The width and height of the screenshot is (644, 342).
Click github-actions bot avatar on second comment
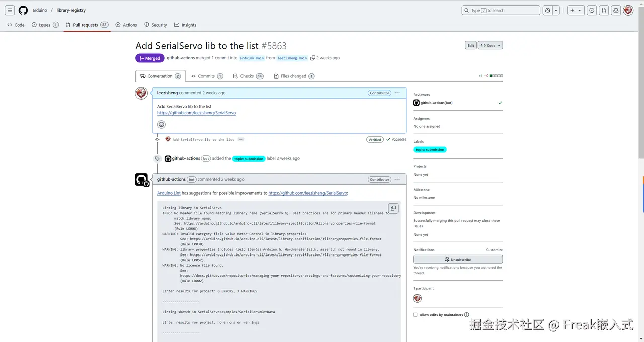(141, 180)
